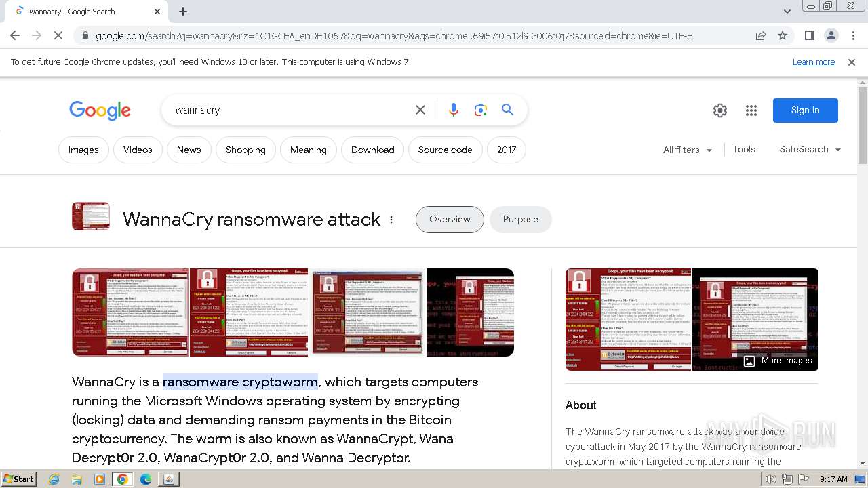Click the More images button
Viewport: 868px width, 488px height.
pyautogui.click(x=778, y=361)
